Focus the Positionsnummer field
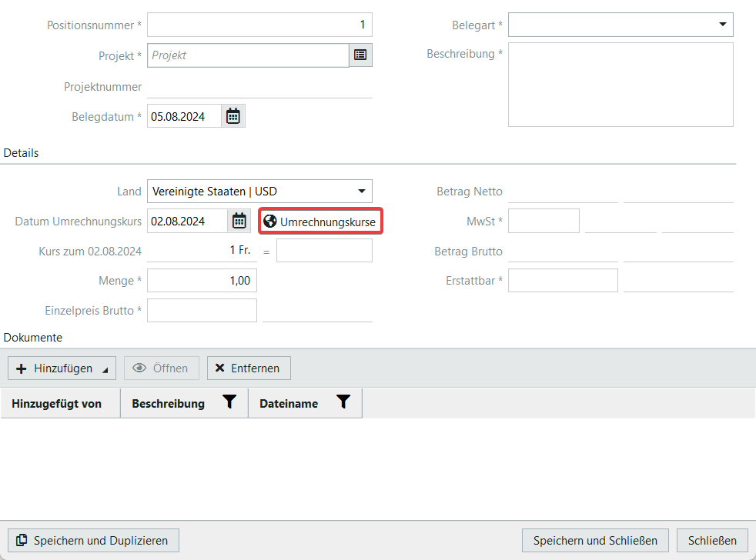Viewport: 756px width, 560px height. pos(259,25)
